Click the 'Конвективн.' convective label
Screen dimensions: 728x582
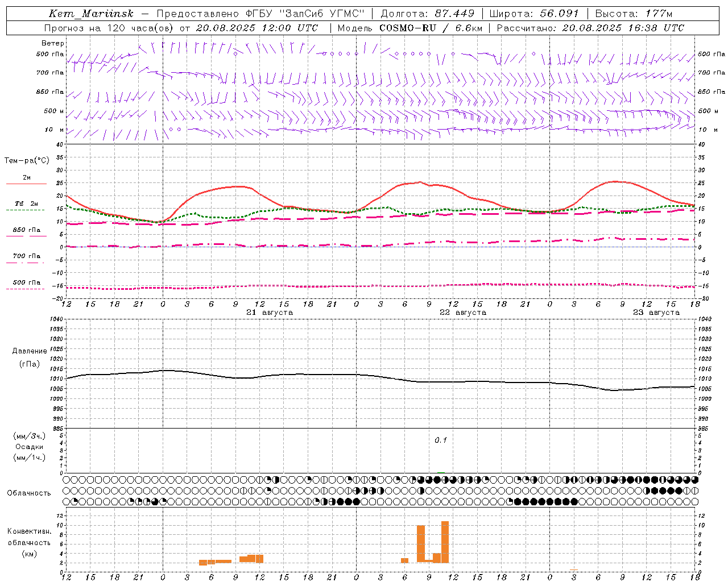click(x=30, y=531)
